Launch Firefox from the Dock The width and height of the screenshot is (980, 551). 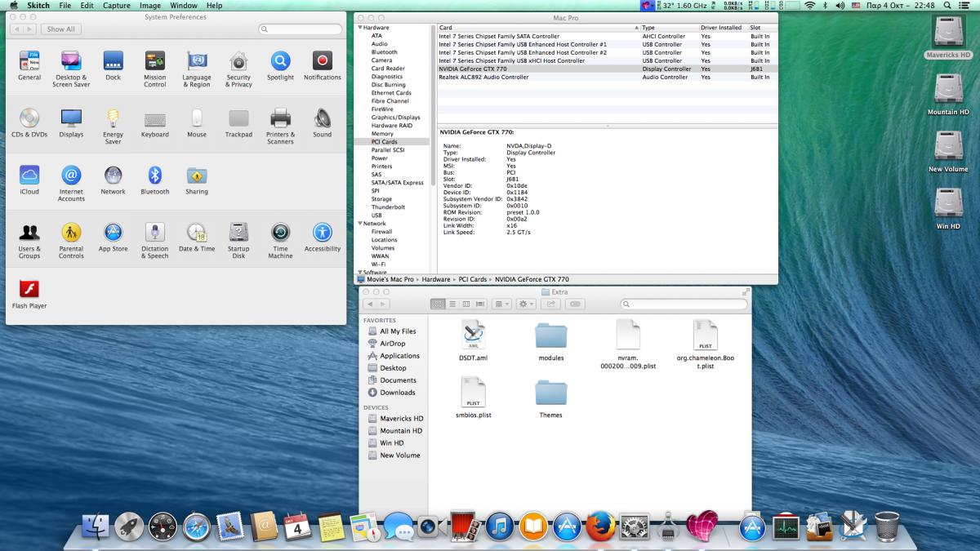[x=600, y=527]
